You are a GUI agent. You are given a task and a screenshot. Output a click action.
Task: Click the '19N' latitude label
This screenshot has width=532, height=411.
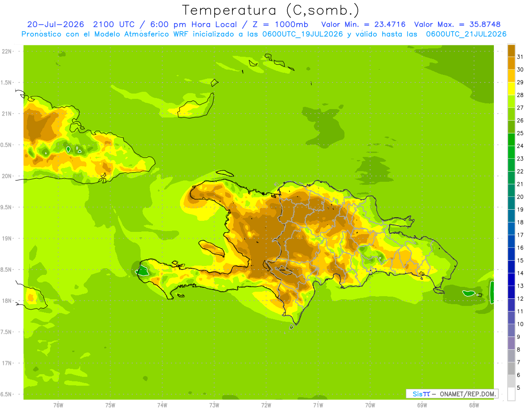[7, 238]
